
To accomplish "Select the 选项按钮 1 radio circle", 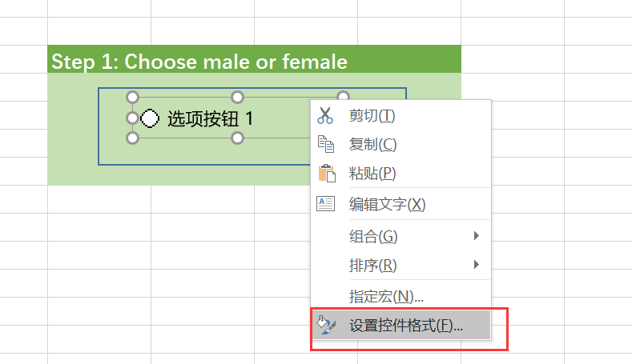I will coord(150,118).
